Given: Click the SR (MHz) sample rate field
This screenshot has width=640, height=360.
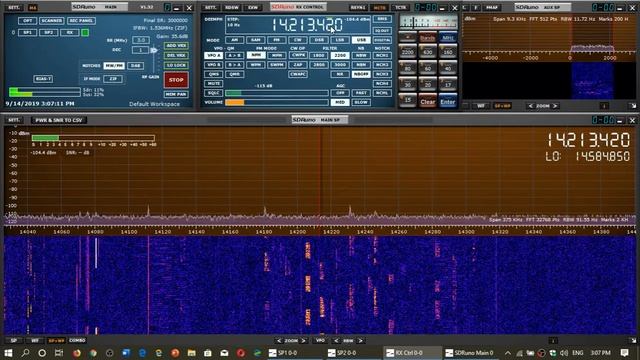Looking at the screenshot, I should coord(141,40).
